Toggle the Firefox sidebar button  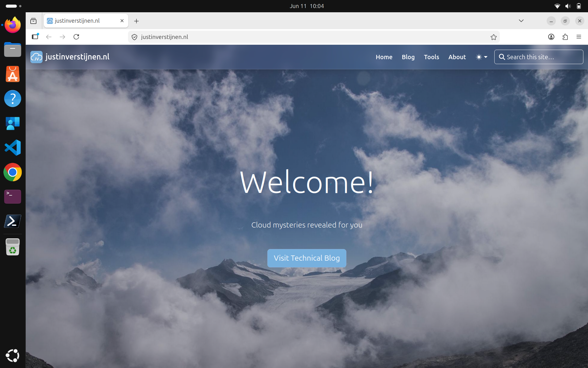pyautogui.click(x=35, y=37)
